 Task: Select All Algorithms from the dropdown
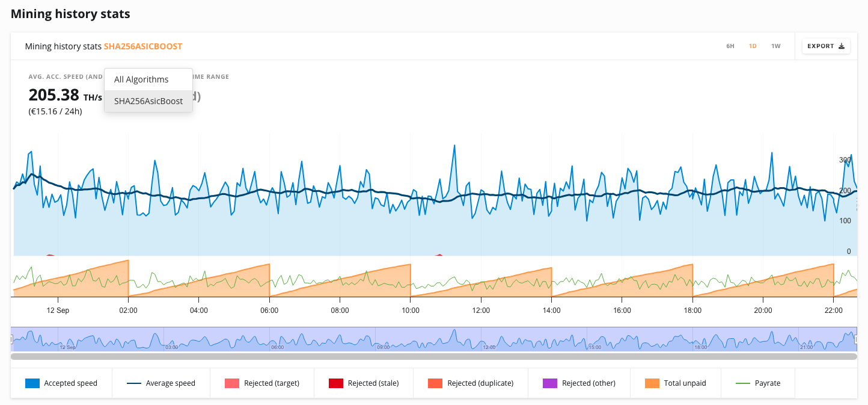pyautogui.click(x=141, y=79)
